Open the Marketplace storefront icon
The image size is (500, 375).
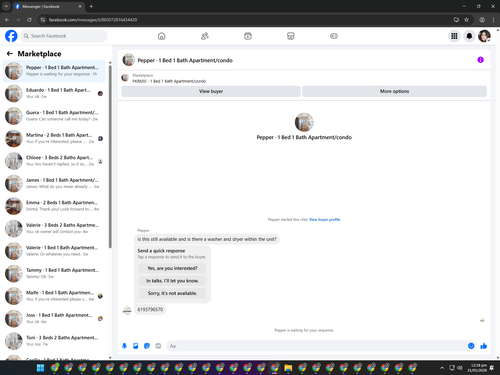coord(291,36)
